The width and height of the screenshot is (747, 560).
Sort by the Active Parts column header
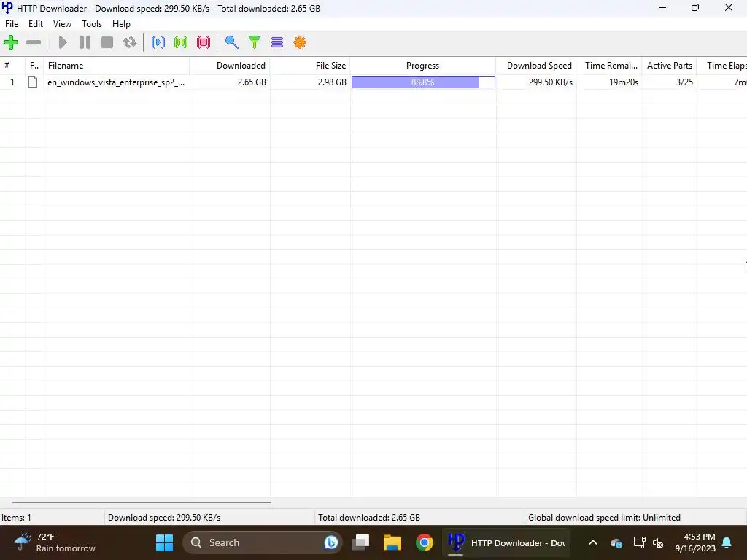[x=670, y=65]
